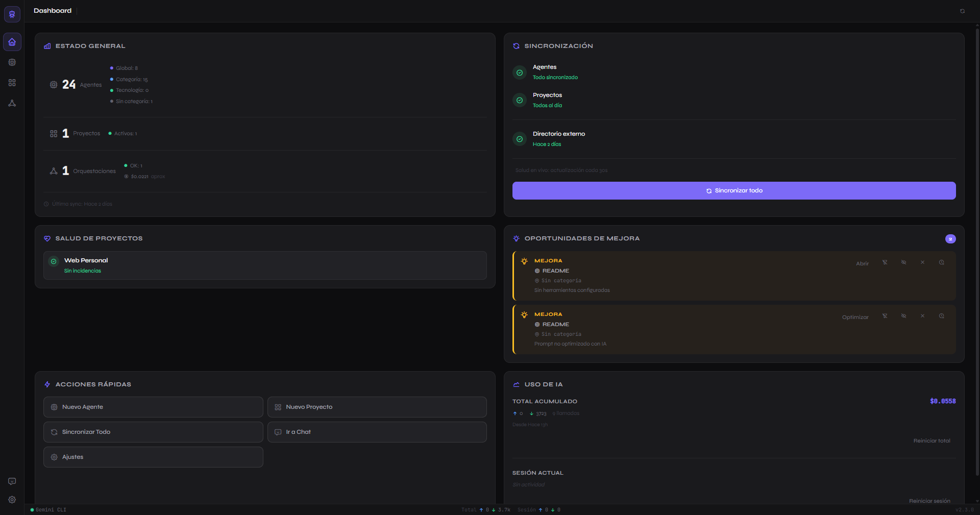The image size is (980, 515).
Task: Click the Agentes sync status check icon
Action: (x=520, y=72)
